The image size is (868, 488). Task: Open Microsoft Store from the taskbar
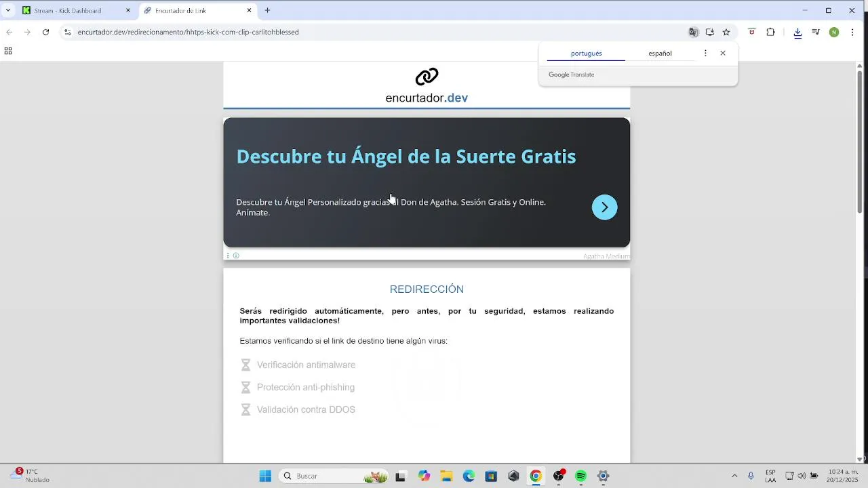pos(491,476)
